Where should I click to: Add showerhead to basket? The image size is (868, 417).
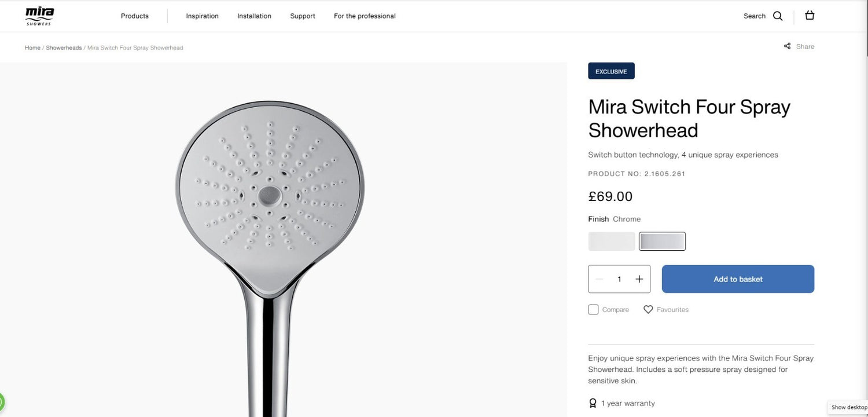(x=738, y=279)
